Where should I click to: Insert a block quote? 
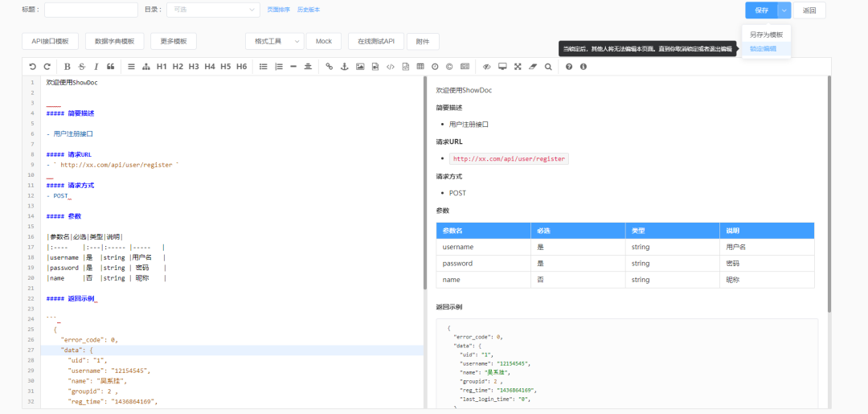tap(111, 67)
